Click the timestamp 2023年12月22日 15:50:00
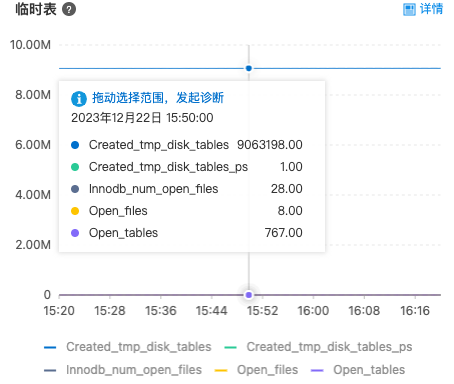 (x=142, y=118)
